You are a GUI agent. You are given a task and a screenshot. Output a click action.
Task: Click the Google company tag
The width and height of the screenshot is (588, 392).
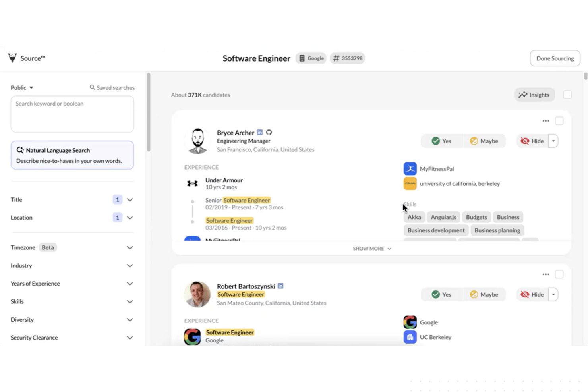[x=311, y=58]
